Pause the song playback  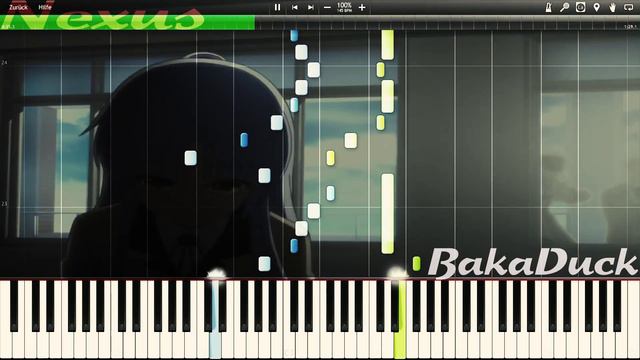coord(278,7)
